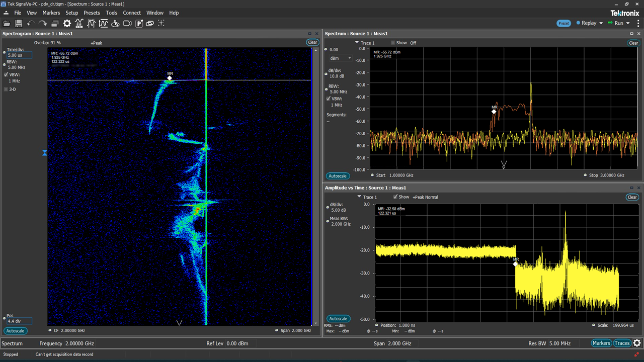Click the Trace waveform toolbar icon
Image resolution: width=644 pixels, height=362 pixels.
[103, 23]
